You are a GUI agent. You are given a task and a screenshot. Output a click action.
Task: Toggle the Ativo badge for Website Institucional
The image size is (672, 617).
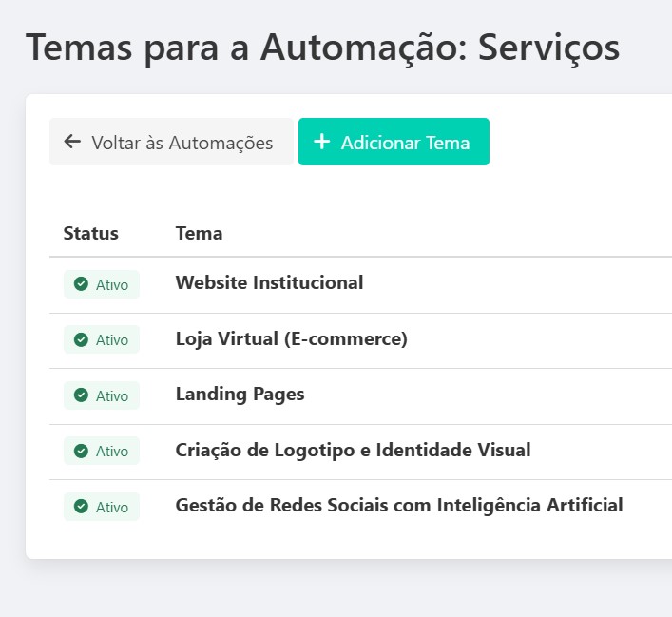pyautogui.click(x=102, y=283)
